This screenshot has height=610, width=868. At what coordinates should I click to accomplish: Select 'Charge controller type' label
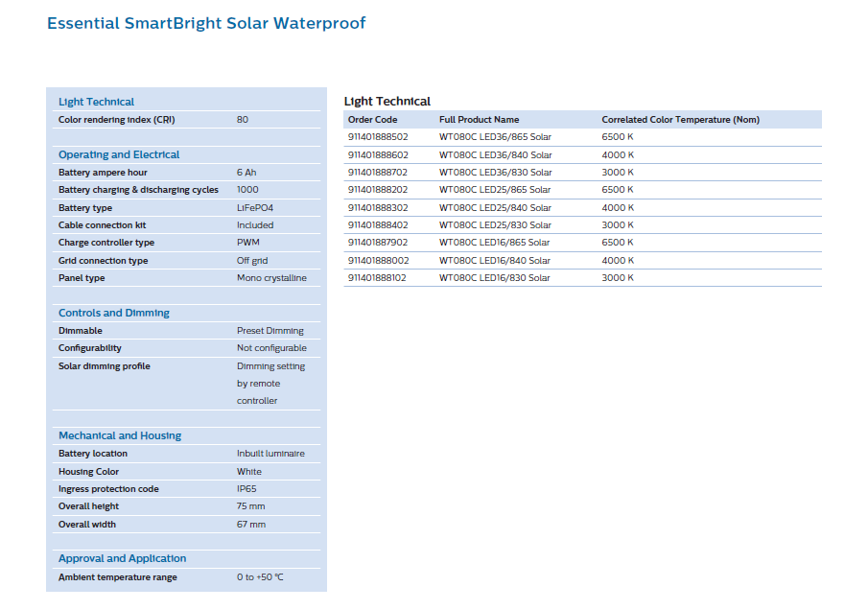point(106,243)
